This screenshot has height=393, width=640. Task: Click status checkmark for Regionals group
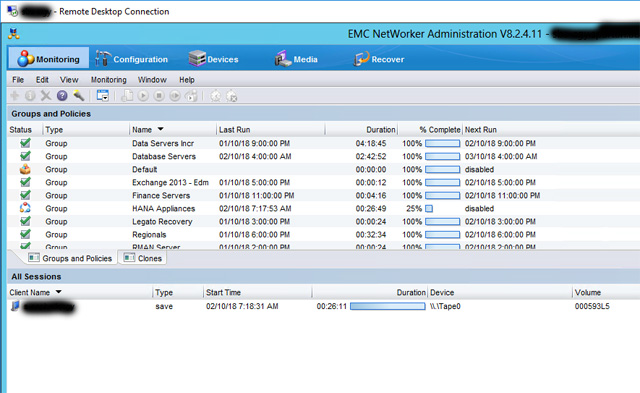pos(25,234)
